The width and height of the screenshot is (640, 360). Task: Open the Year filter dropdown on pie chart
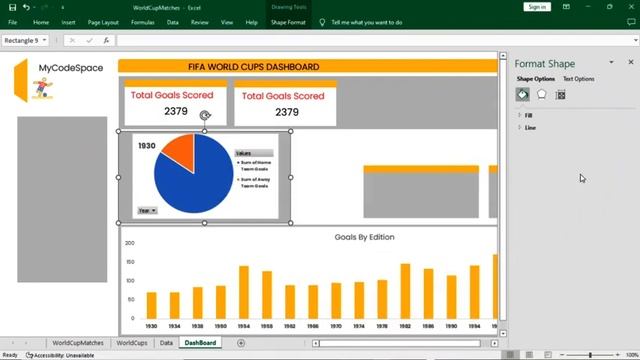pos(147,211)
